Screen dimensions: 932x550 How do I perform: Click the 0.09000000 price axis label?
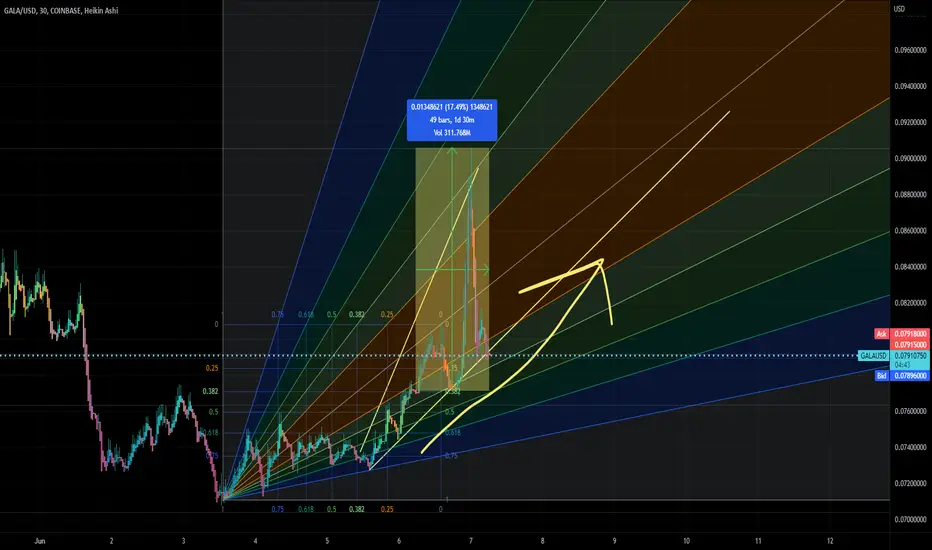pyautogui.click(x=911, y=159)
